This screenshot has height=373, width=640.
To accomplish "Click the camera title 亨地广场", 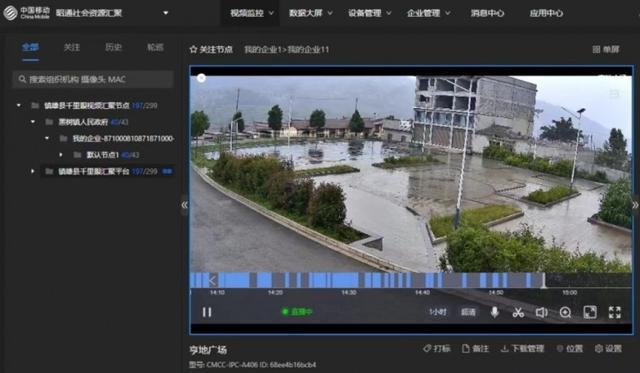I will tap(208, 350).
